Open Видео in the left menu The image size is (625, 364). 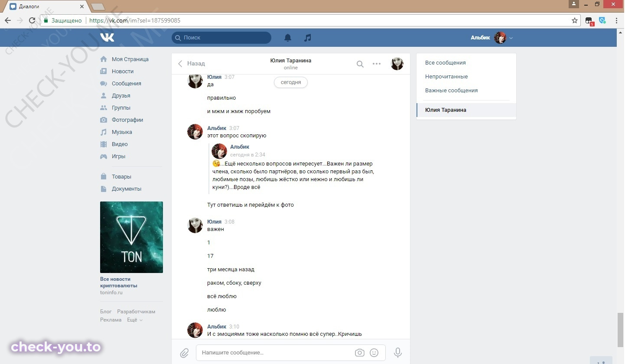point(120,144)
